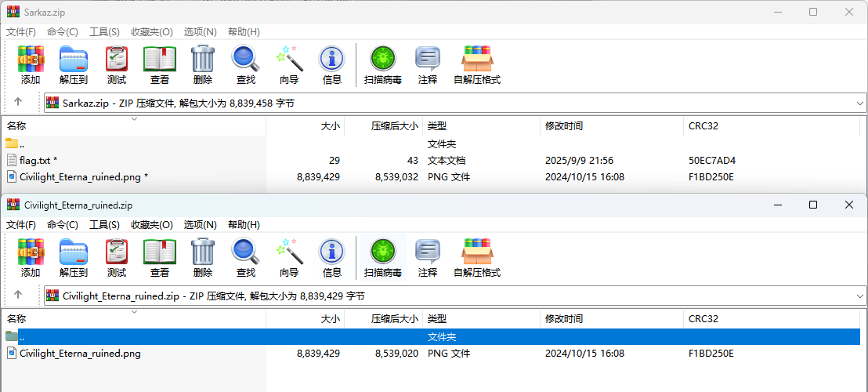The width and height of the screenshot is (868, 392).
Task: Click 查看 in Civilight_Eterna_ruined.zip window
Action: (x=160, y=257)
